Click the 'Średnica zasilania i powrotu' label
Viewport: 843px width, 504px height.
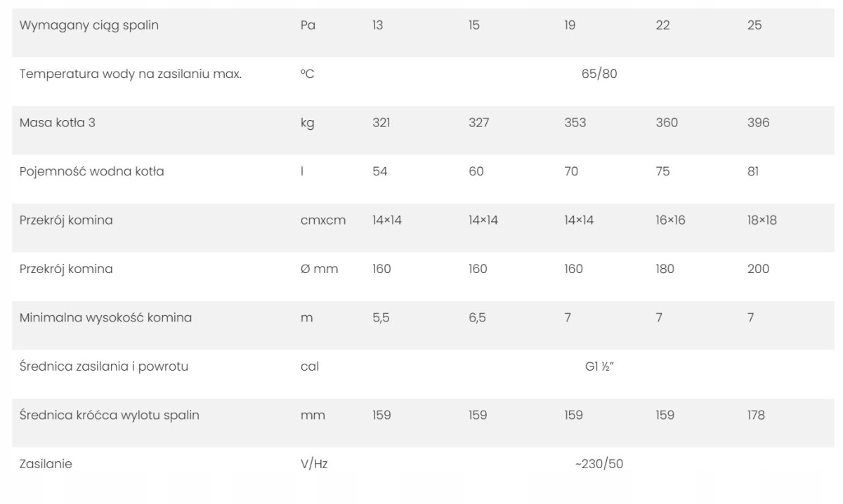[104, 366]
